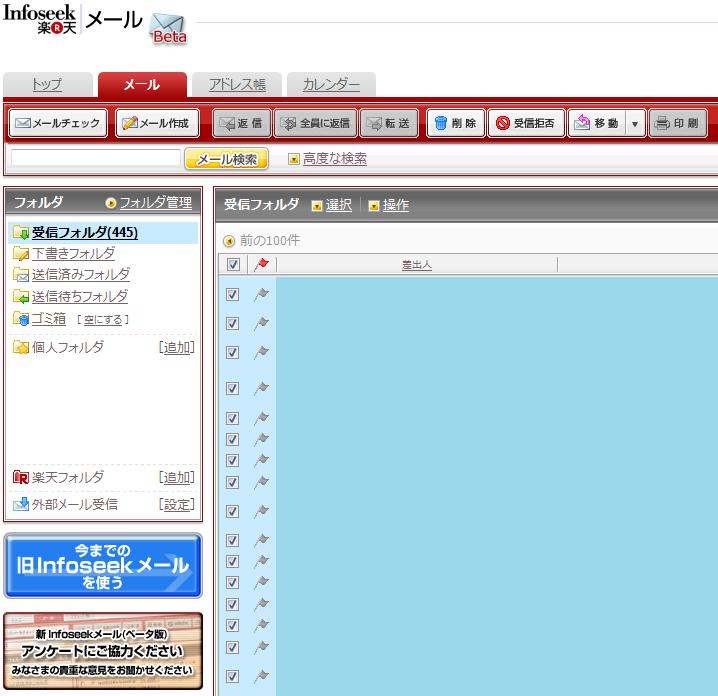718x696 pixels.
Task: Flag the first mail row
Action: tap(262, 294)
